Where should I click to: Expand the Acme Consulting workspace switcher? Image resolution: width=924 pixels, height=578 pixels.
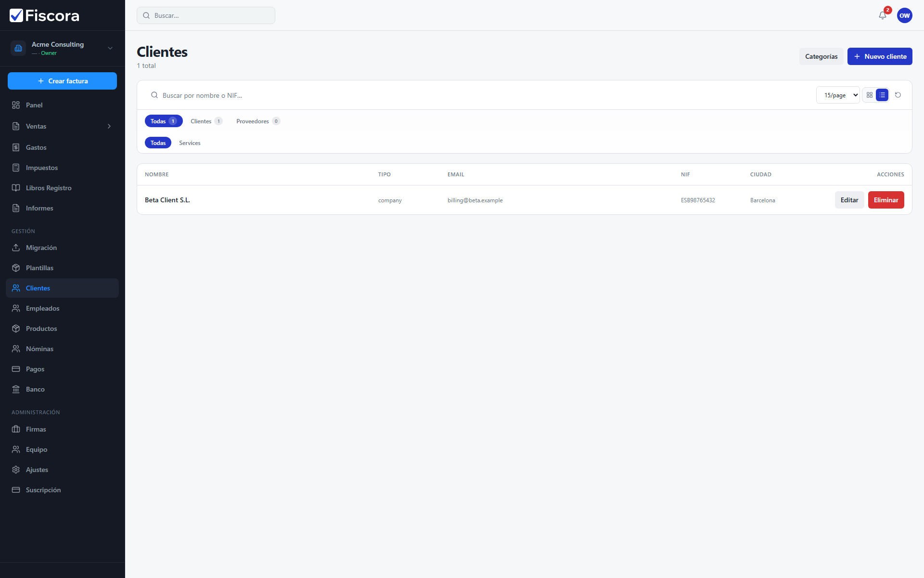point(110,48)
